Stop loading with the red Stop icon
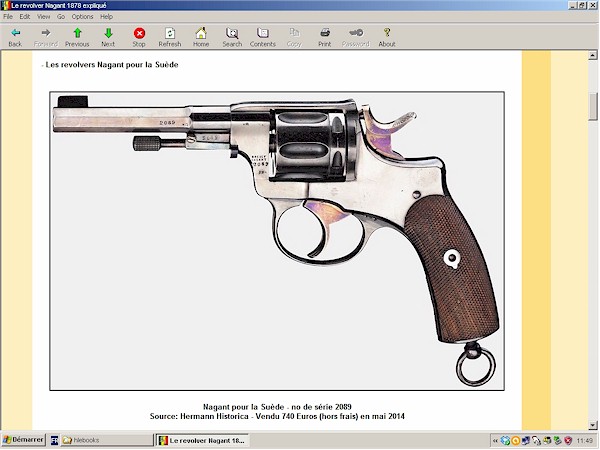 (x=139, y=38)
